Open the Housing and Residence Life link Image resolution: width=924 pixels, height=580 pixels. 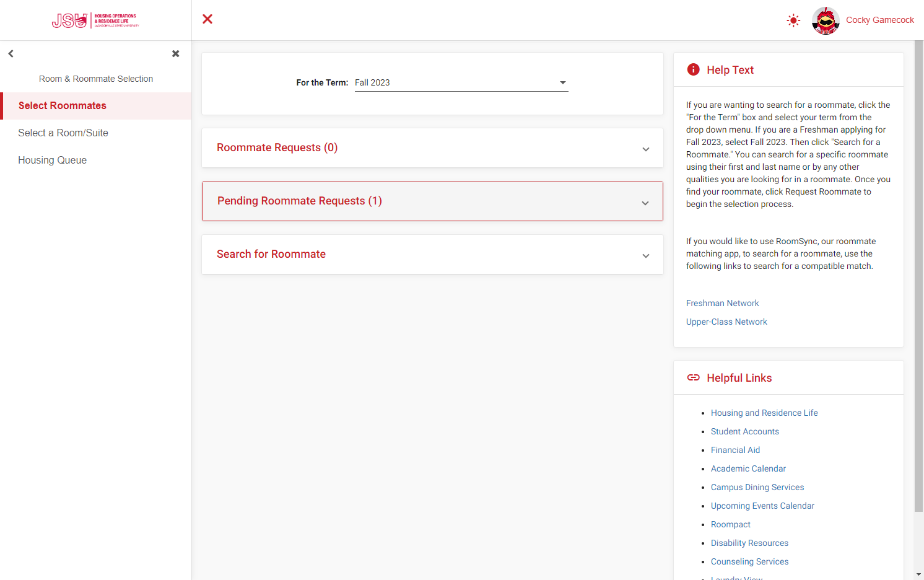(764, 413)
